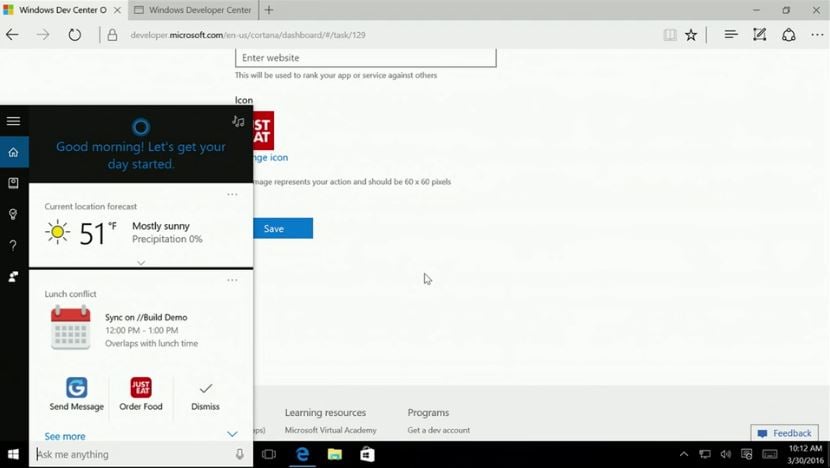Open weather card more options ellipsis
Viewport: 830px width, 468px height.
click(x=232, y=194)
